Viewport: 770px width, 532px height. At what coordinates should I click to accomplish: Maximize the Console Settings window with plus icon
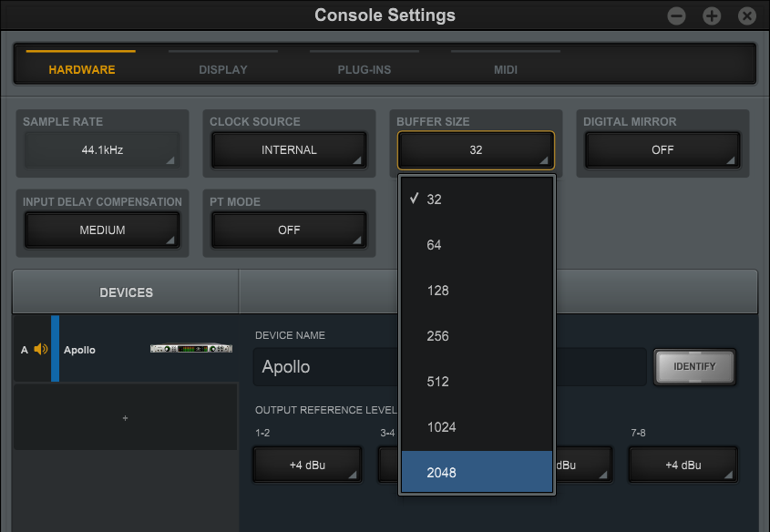click(x=712, y=15)
